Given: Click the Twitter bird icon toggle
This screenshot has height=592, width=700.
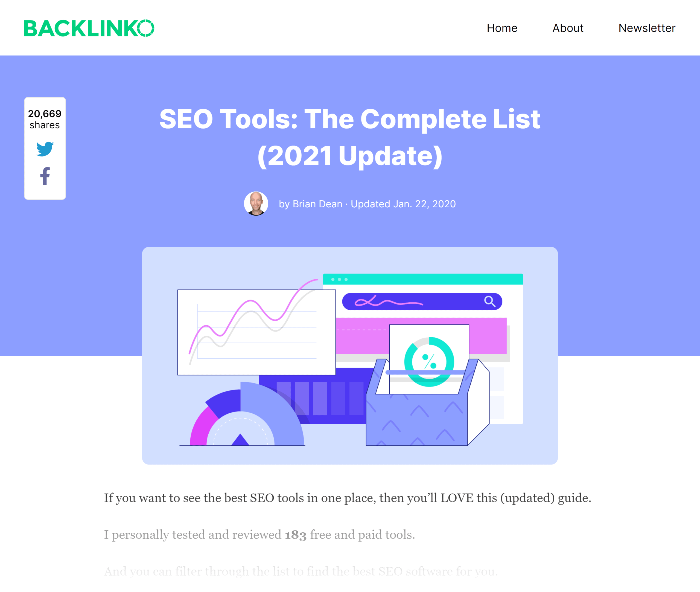Looking at the screenshot, I should pos(45,149).
